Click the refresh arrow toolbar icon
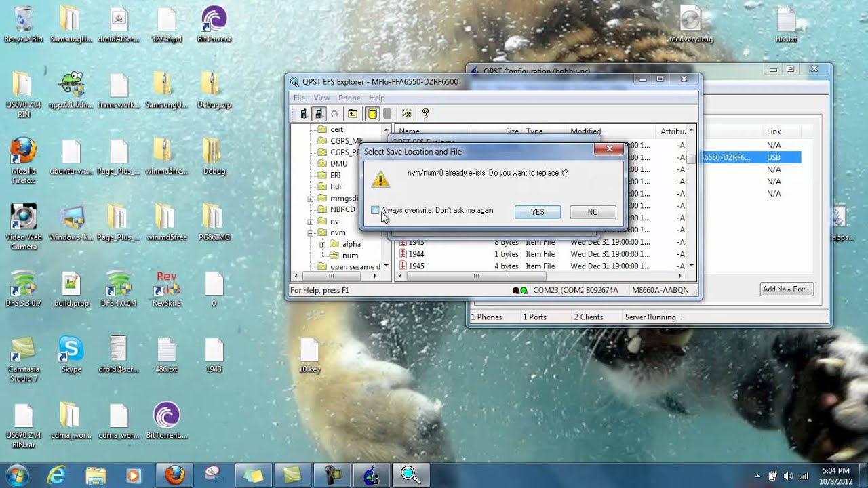This screenshot has height=488, width=868. pyautogui.click(x=334, y=114)
